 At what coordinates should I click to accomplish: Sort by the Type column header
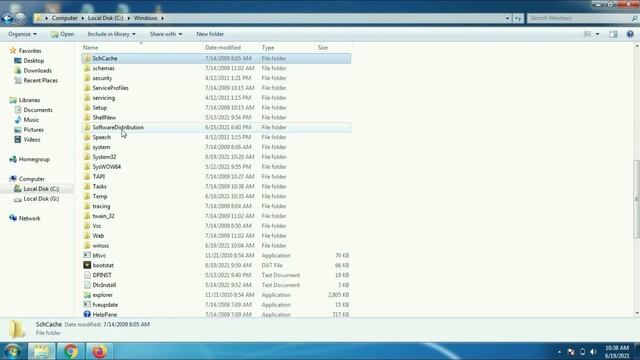[268, 48]
